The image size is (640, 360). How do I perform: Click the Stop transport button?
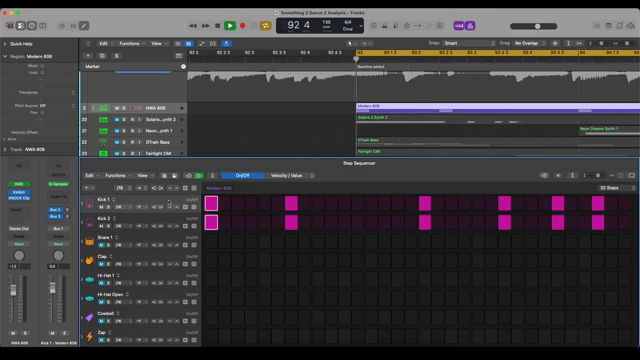pos(218,26)
